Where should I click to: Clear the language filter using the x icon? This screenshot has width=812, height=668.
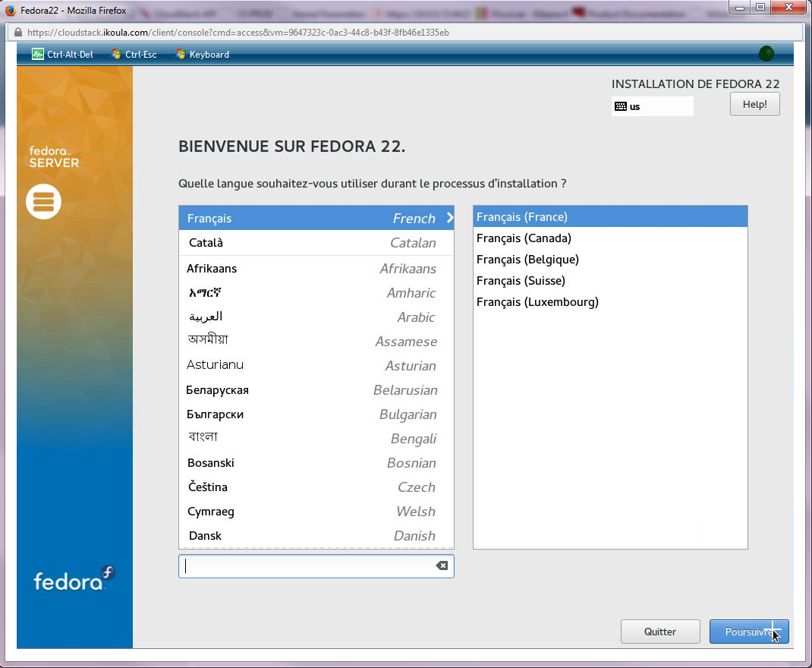point(442,566)
